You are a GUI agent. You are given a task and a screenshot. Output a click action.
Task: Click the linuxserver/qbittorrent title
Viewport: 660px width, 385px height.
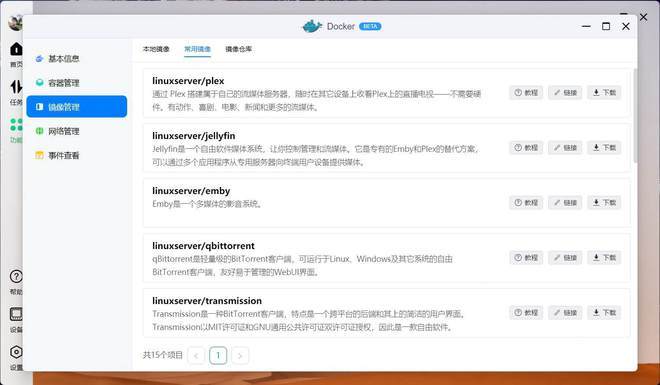[x=203, y=246]
